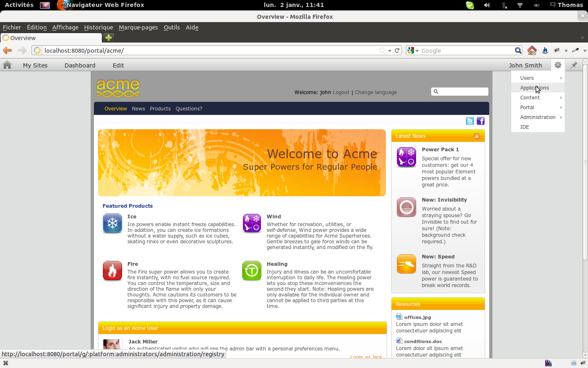
Task: Bookmark this page with the star icon
Action: (x=382, y=50)
